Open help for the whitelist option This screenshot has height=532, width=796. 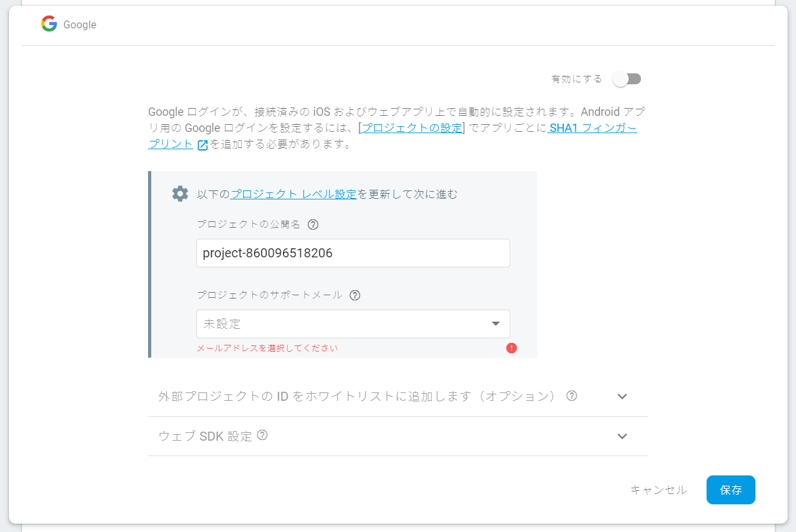pos(570,396)
